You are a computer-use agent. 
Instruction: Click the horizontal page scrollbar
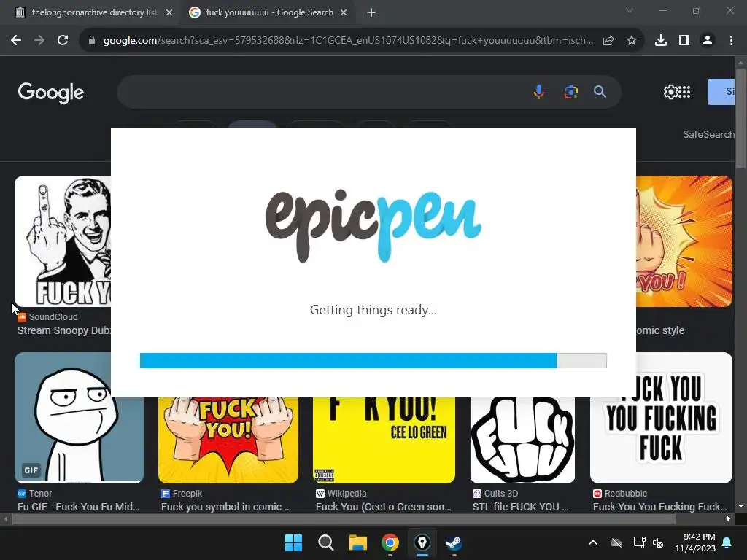(344, 519)
